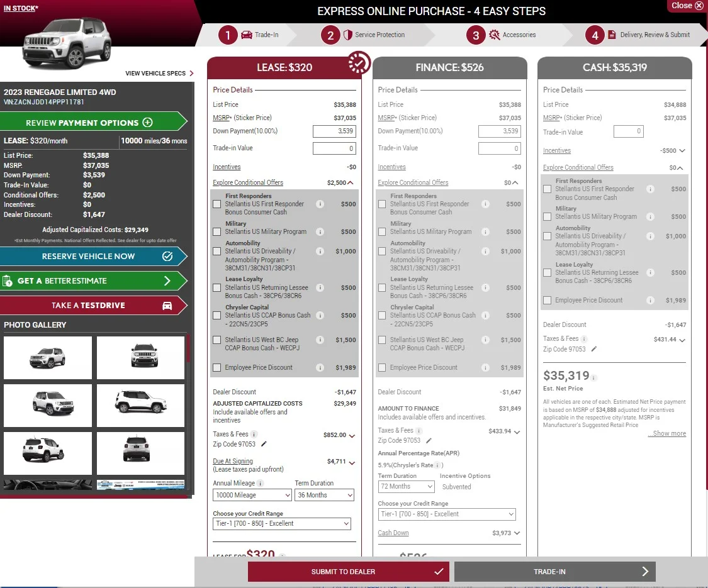Open rear-view Jeep thumbnail in photo gallery
The image size is (708, 588).
pos(140,453)
